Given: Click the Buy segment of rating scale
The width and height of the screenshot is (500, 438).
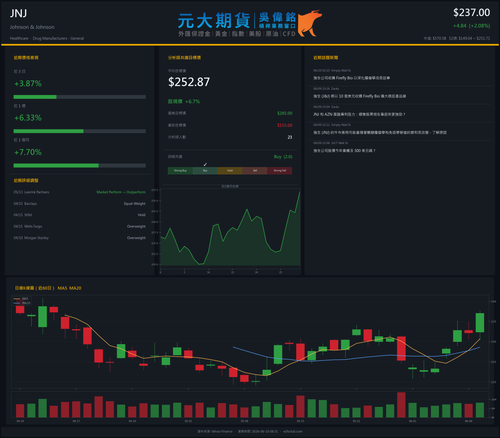Looking at the screenshot, I should click(205, 171).
